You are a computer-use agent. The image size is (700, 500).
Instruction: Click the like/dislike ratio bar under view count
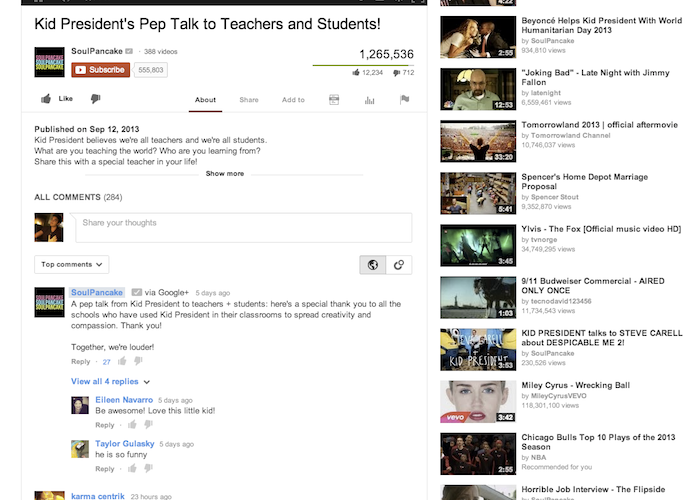pyautogui.click(x=363, y=65)
